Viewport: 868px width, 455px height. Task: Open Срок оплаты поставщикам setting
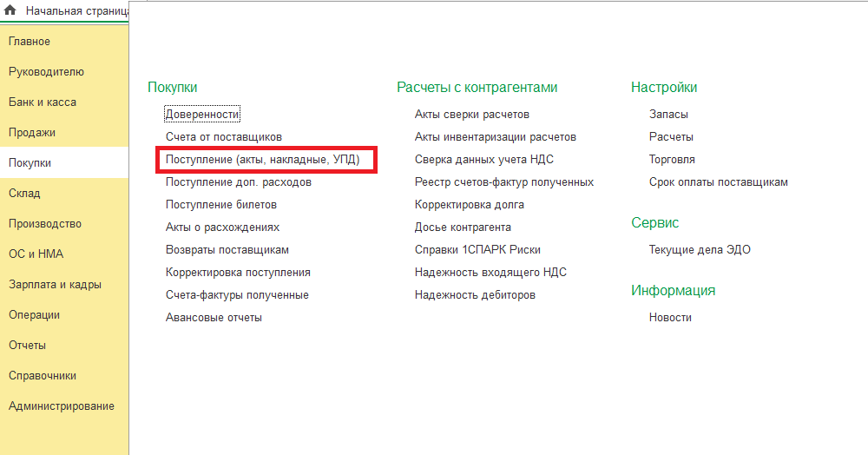pyautogui.click(x=719, y=182)
